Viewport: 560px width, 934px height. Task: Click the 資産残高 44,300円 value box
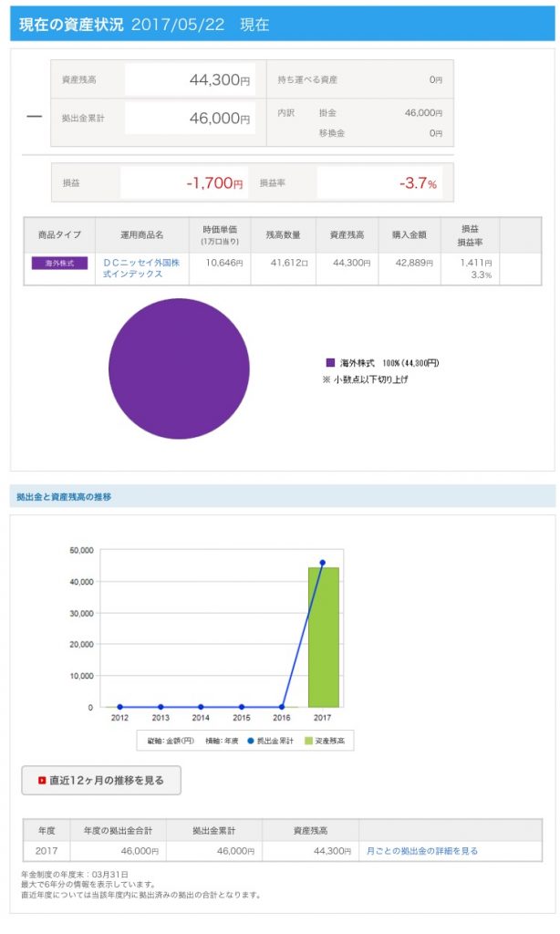(x=189, y=80)
